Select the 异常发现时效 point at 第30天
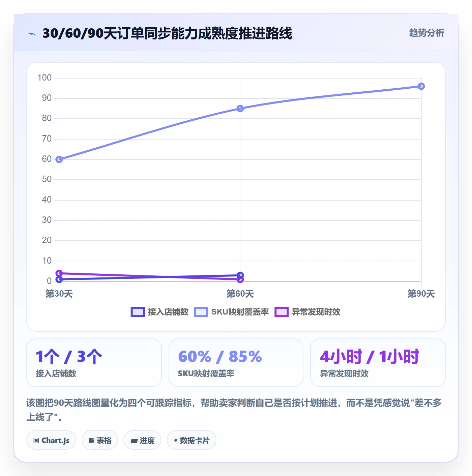This screenshot has height=476, width=472. click(x=59, y=273)
